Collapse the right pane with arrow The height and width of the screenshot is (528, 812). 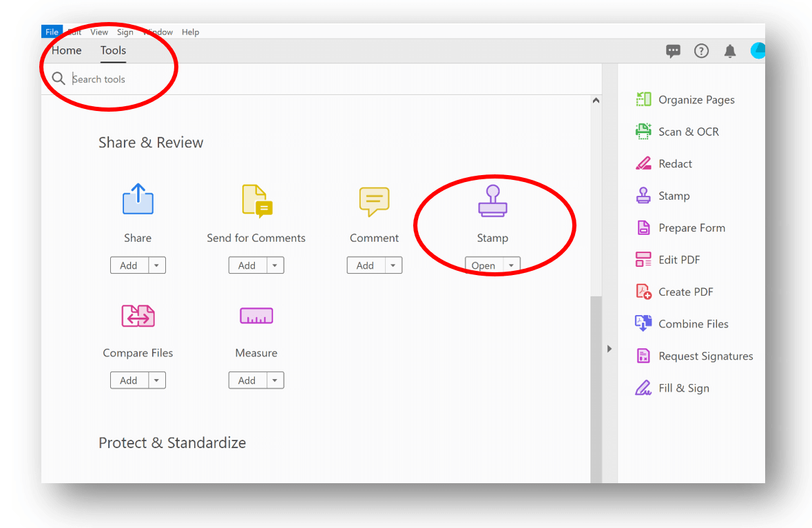(x=609, y=349)
